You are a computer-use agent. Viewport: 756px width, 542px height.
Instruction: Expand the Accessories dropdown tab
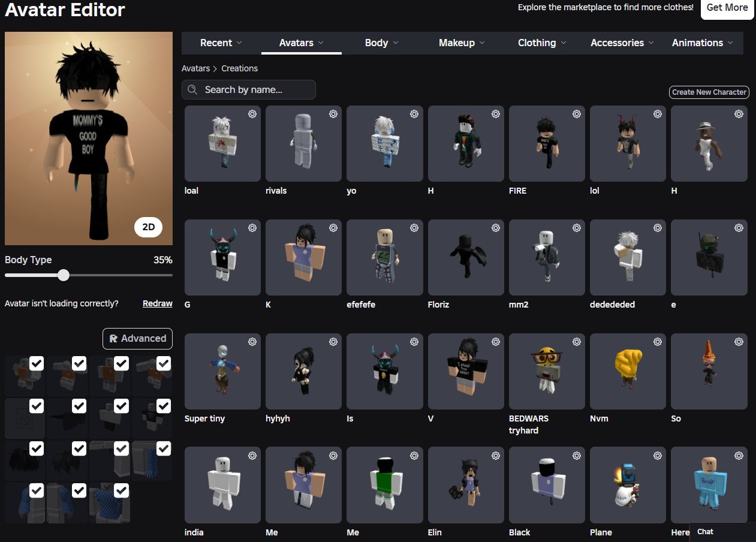coord(622,43)
